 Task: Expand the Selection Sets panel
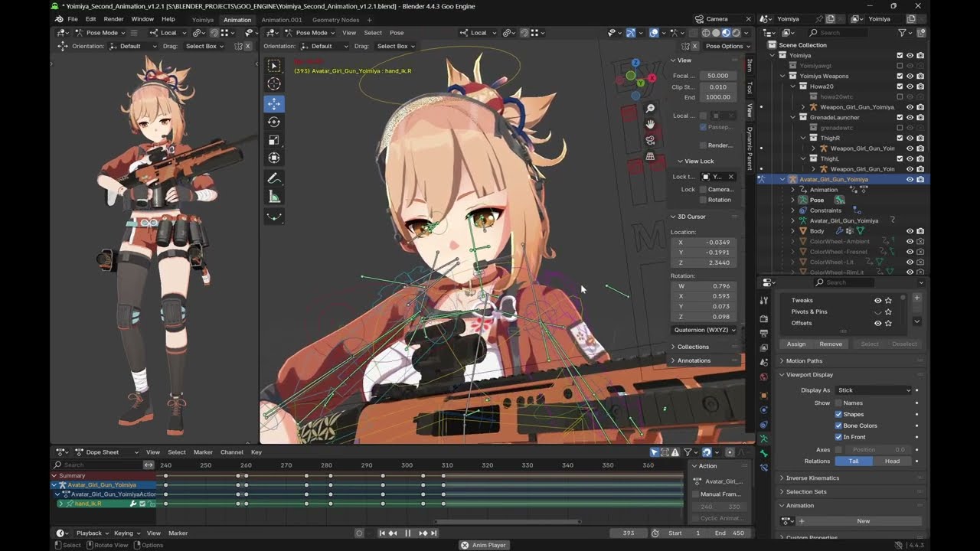pos(806,492)
